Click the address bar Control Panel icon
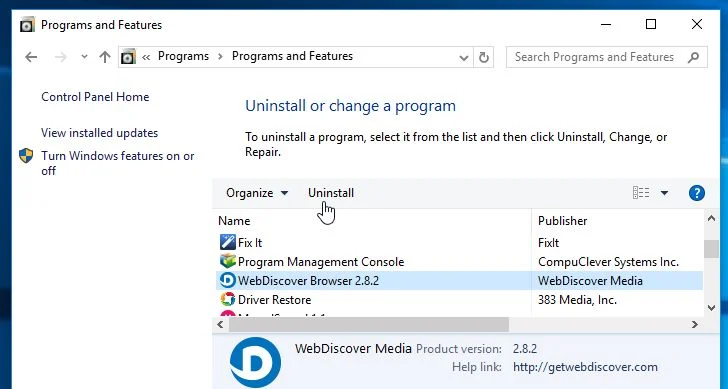Image resolution: width=728 pixels, height=389 pixels. coord(128,57)
